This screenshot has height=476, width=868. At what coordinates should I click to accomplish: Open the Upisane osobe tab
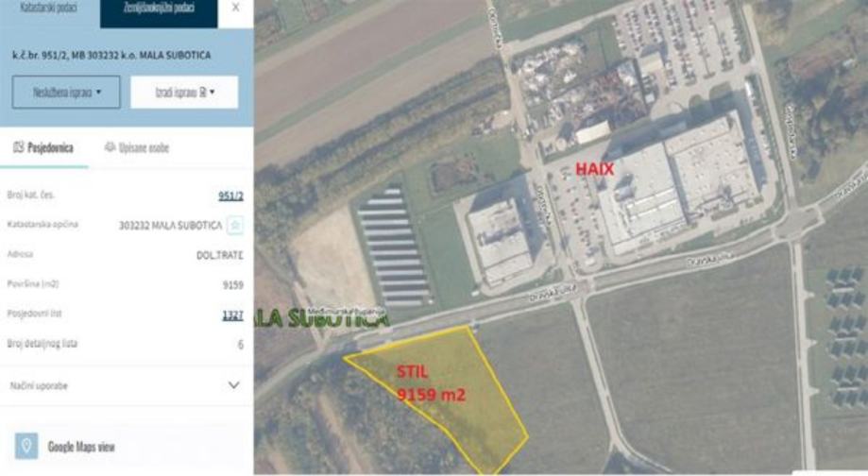(x=137, y=147)
